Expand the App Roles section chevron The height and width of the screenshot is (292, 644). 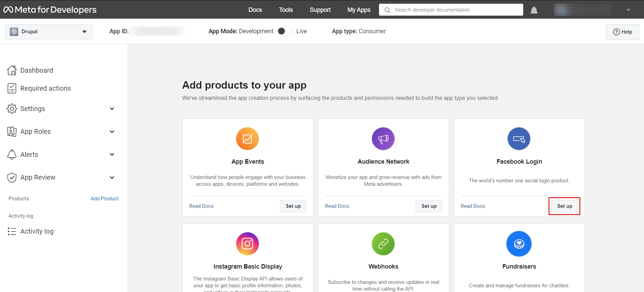tap(112, 132)
